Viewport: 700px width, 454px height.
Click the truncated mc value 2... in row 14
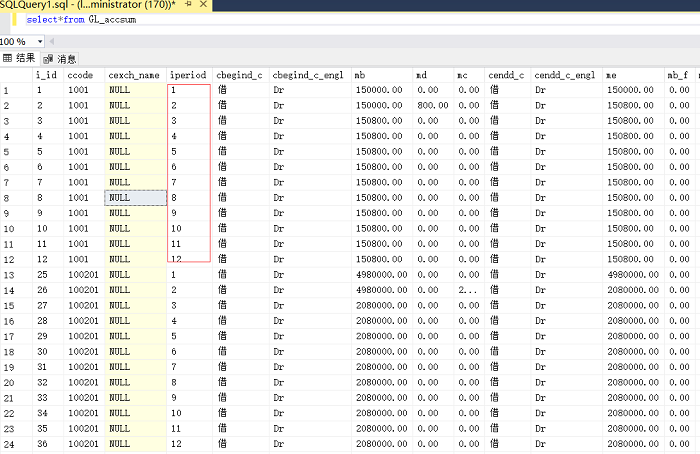467,290
